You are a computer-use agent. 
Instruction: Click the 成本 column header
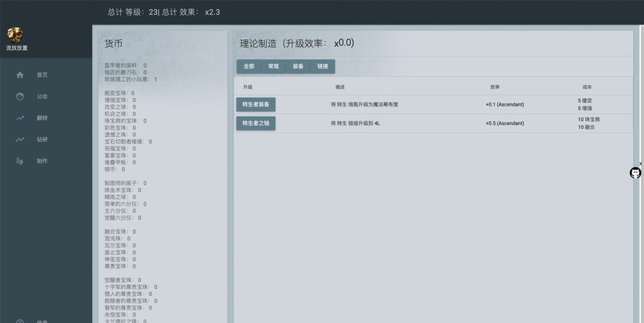click(x=587, y=87)
